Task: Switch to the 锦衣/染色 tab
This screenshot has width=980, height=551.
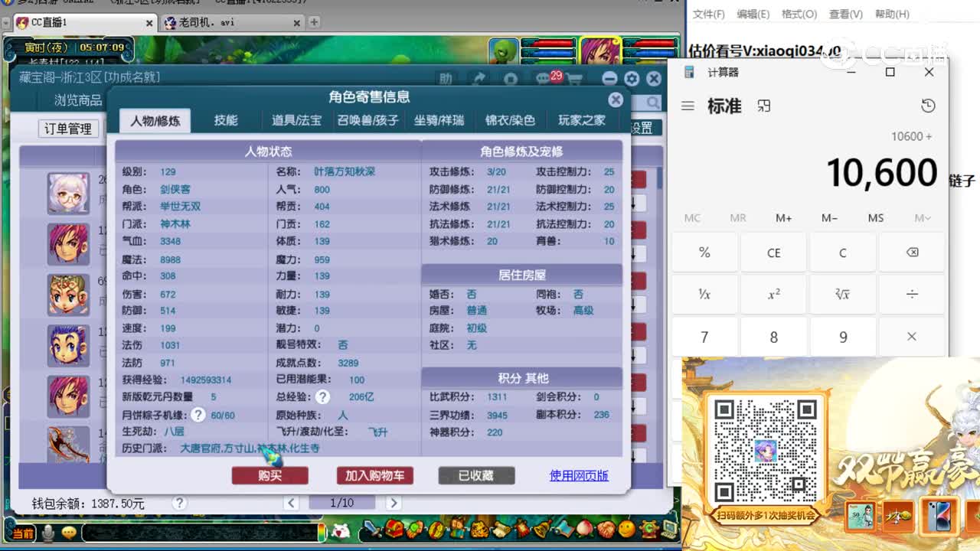Action: 510,121
